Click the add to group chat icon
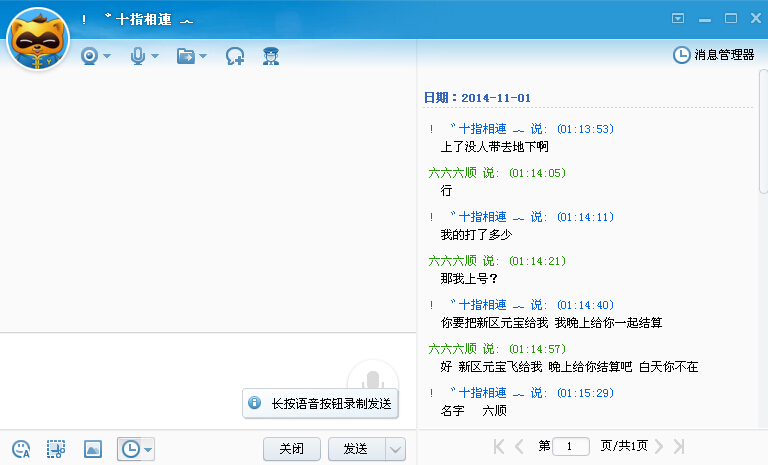 click(x=235, y=56)
